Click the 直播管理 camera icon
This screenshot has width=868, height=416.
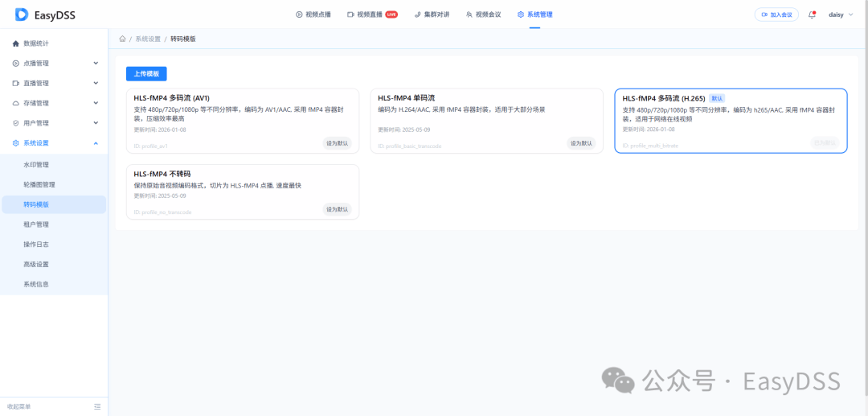(15, 83)
